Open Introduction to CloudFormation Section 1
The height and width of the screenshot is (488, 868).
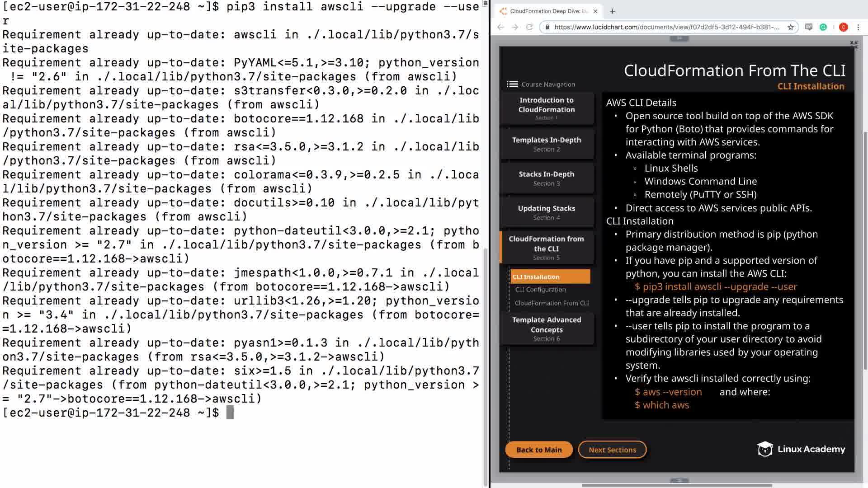547,108
